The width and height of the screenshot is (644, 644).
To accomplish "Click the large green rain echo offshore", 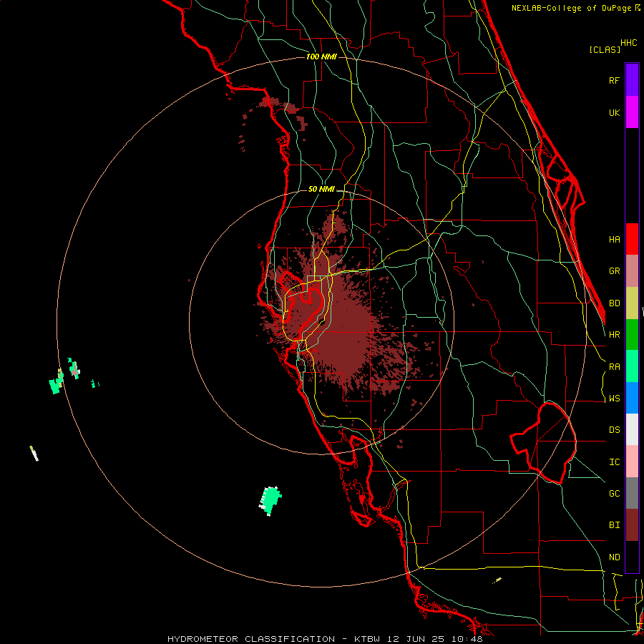I will click(x=270, y=500).
